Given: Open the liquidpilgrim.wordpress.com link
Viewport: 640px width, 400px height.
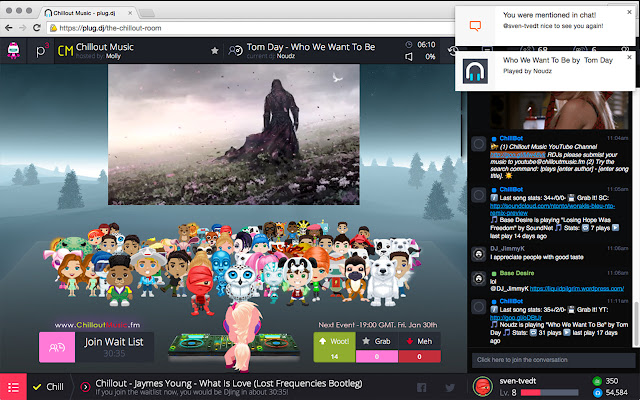Looking at the screenshot, I should click(x=576, y=289).
